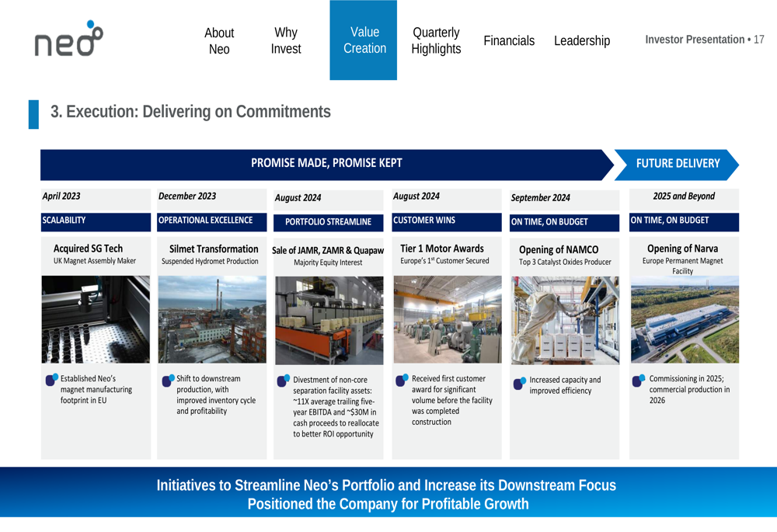
Task: Click the Divestment of non-core separation text
Action: click(336, 407)
